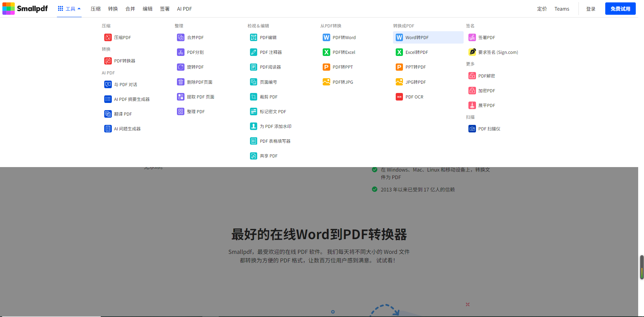Open the 转换 menu in navbar
The width and height of the screenshot is (644, 317).
pos(113,9)
